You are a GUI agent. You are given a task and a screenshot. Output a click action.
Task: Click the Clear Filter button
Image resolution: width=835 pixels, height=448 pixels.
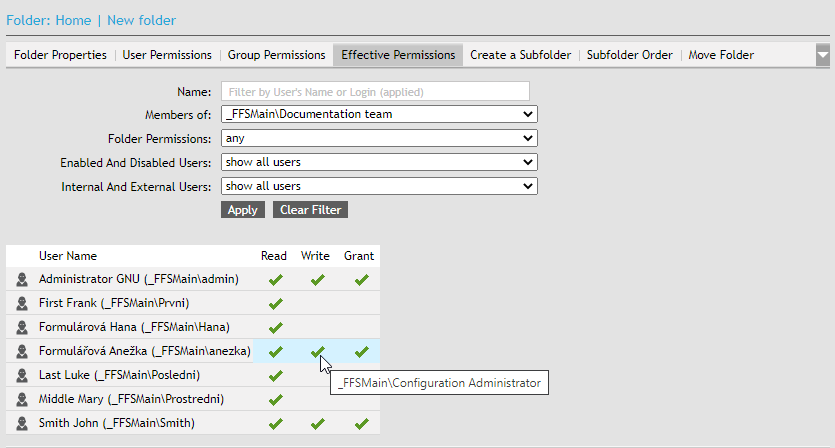coord(310,210)
